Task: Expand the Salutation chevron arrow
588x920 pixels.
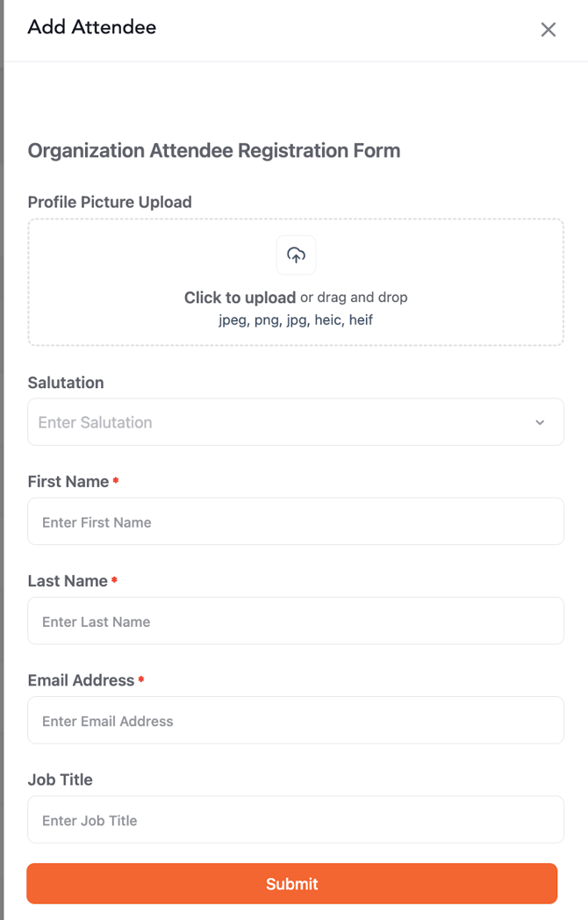Action: tap(540, 422)
